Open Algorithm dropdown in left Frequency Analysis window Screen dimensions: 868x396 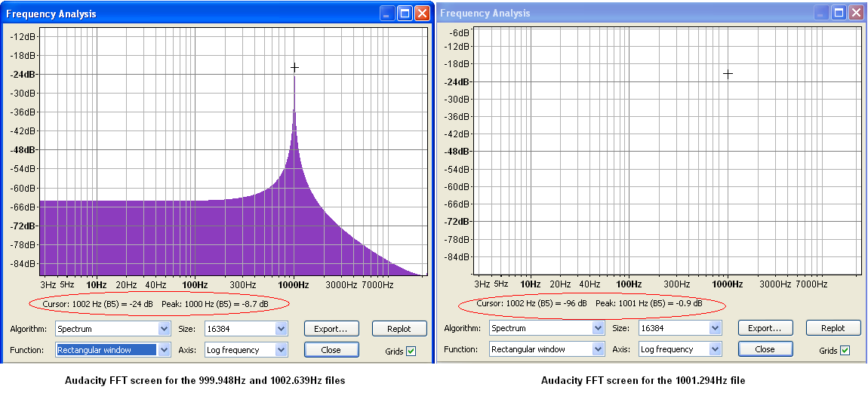click(113, 329)
